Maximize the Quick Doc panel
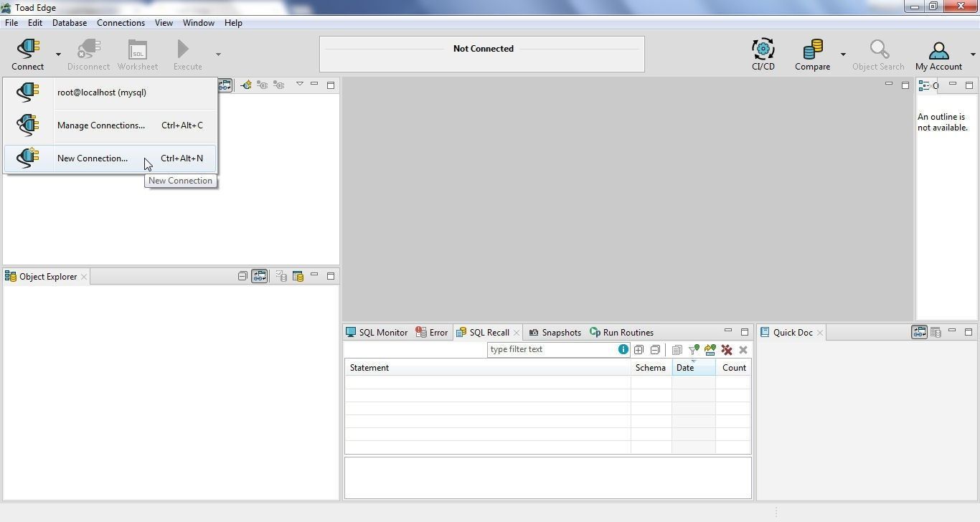The image size is (980, 522). pyautogui.click(x=969, y=332)
